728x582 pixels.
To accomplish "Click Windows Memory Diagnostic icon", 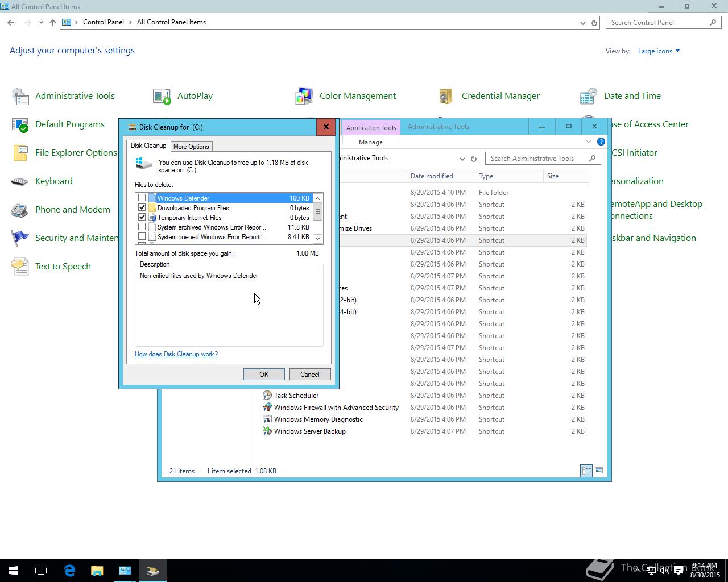I will (267, 419).
